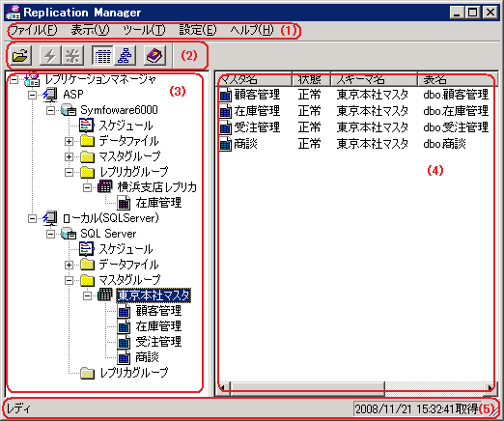Click the disconnect toolbar icon beside lightning bolt
Screen dimensions: 504x421
click(72, 56)
